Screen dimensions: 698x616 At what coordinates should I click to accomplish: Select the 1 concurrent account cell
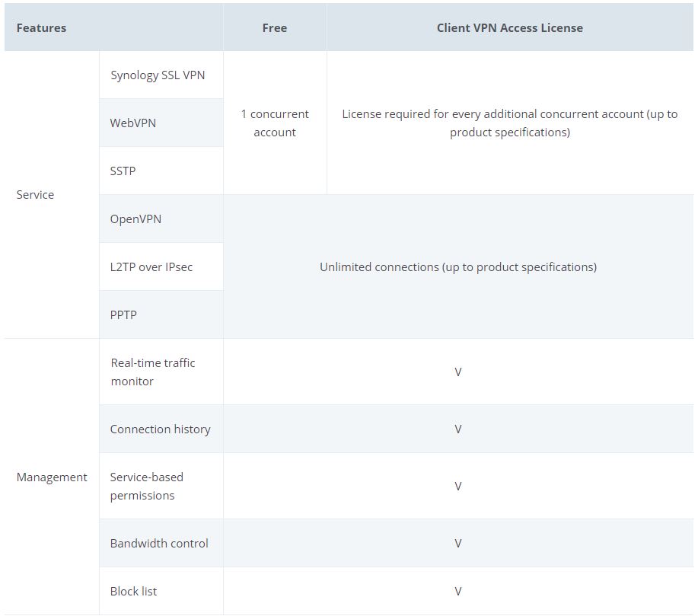pos(275,123)
